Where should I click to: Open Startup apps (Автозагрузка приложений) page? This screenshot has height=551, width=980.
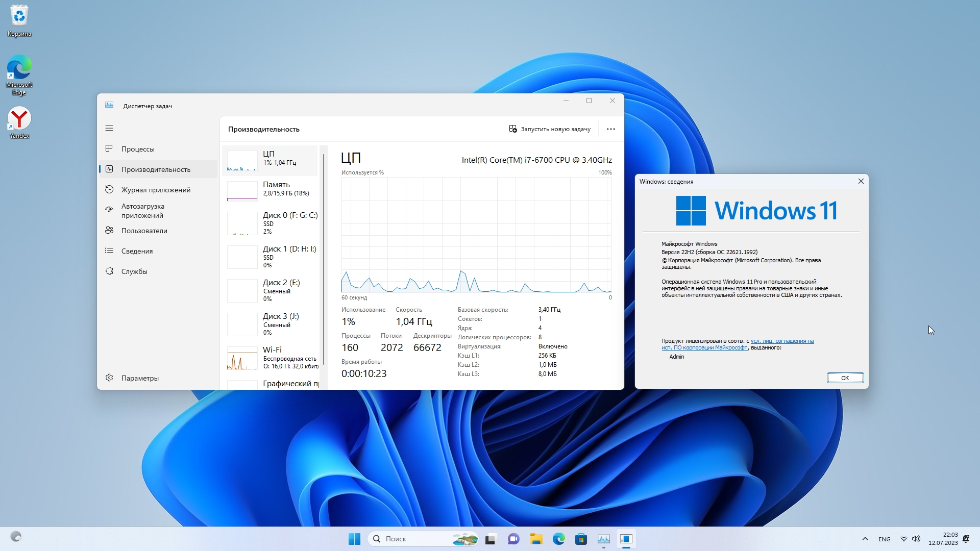[143, 211]
